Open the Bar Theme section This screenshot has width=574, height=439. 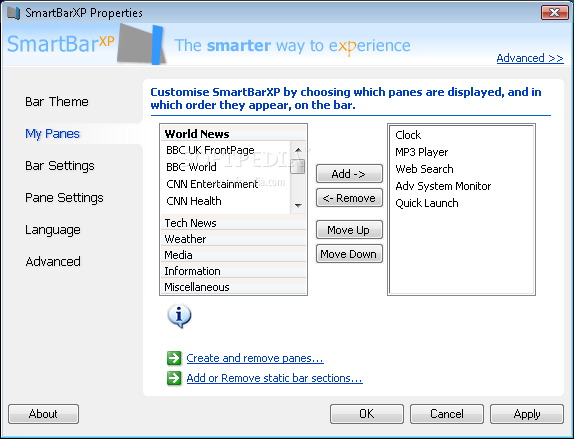point(57,101)
